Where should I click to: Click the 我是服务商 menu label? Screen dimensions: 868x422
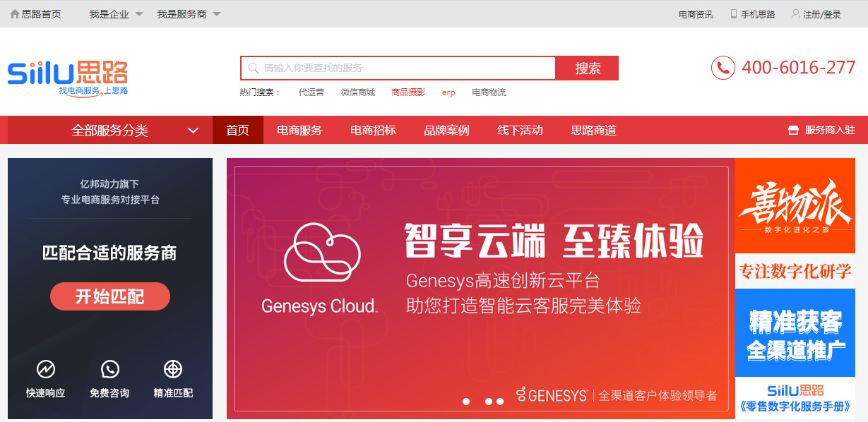(182, 14)
